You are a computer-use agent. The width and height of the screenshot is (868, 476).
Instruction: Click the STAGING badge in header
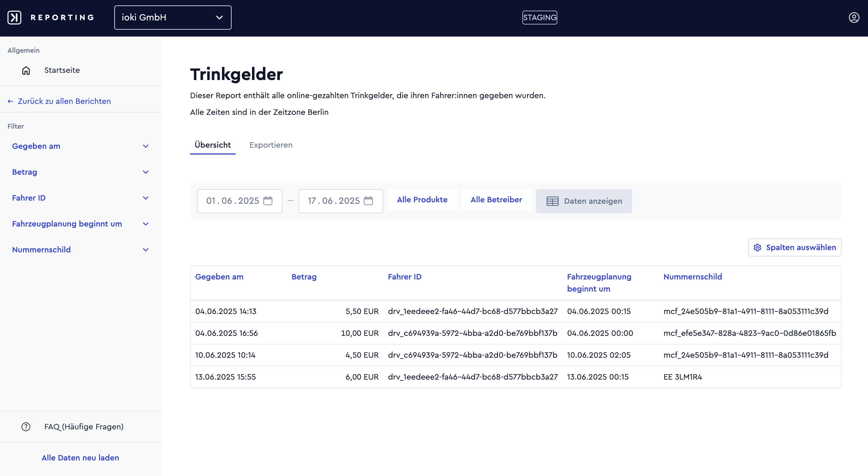click(x=539, y=18)
